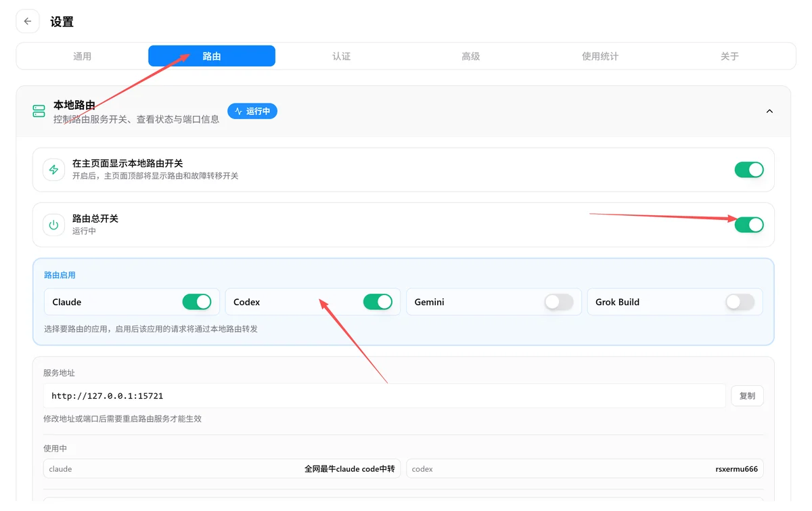Viewport: 812px width, 511px height.
Task: Click the description 控制路由服务开关、查看状态与端口信息
Action: pyautogui.click(x=136, y=119)
